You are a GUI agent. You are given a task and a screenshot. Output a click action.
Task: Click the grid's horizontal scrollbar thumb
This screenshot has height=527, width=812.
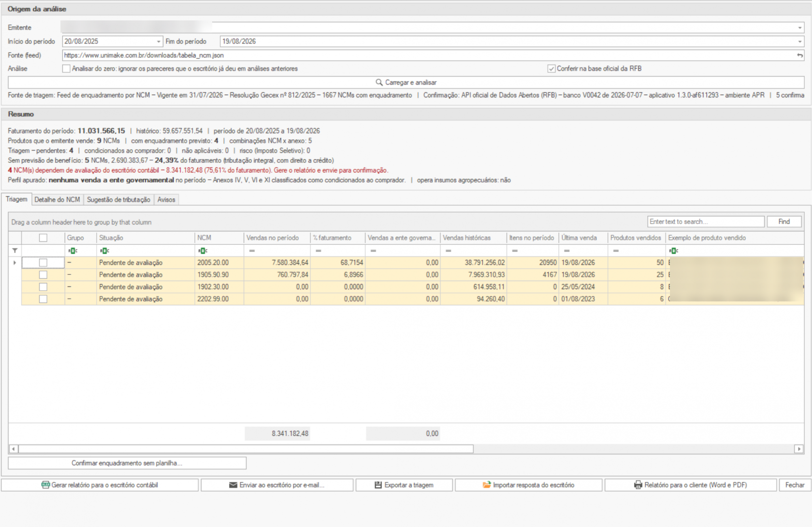pos(246,449)
